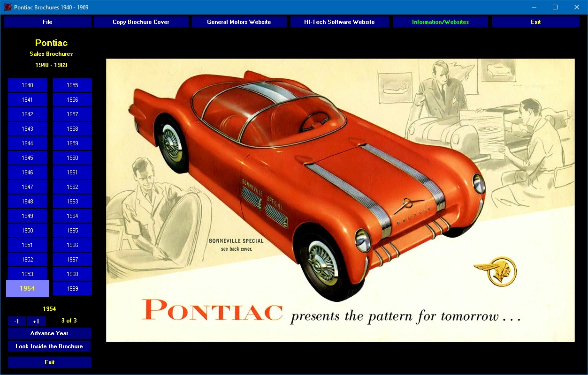This screenshot has width=588, height=375.
Task: Select the 1943 year button
Action: click(27, 129)
